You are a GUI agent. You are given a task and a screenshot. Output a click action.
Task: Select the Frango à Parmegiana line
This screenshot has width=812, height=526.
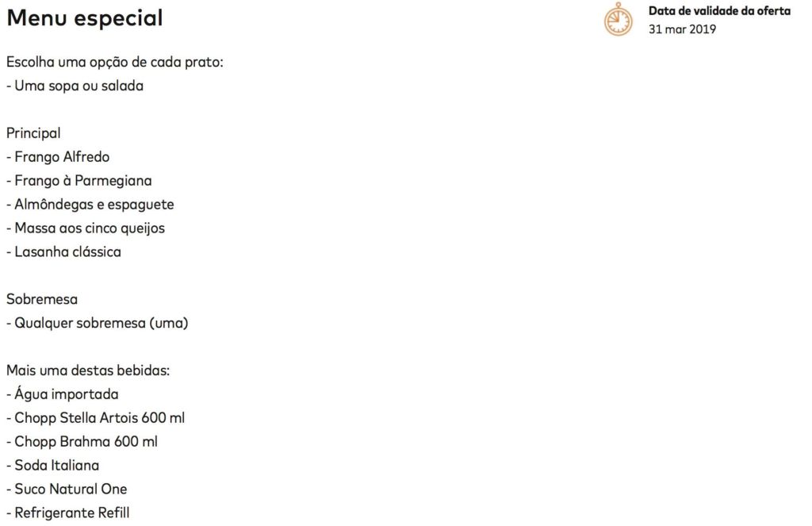pos(79,181)
